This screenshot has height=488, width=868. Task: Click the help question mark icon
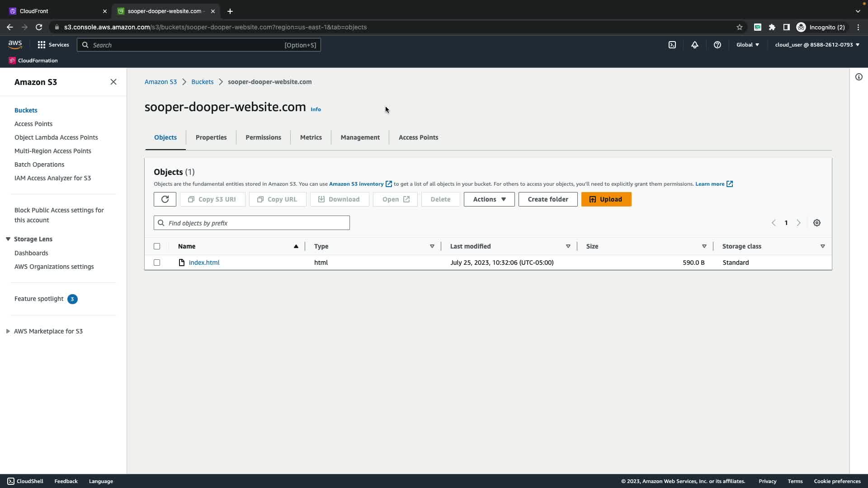pyautogui.click(x=717, y=45)
